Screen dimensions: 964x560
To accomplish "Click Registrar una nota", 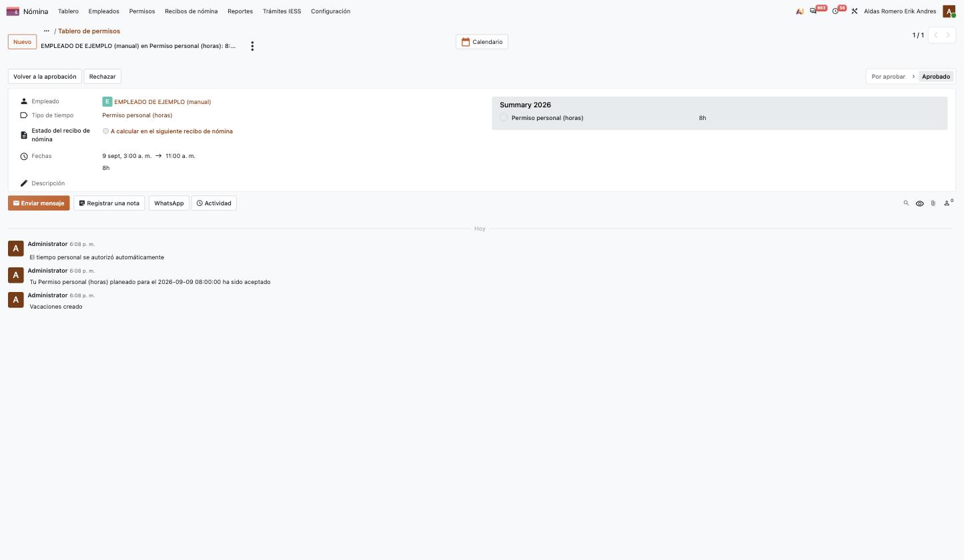I will (109, 203).
